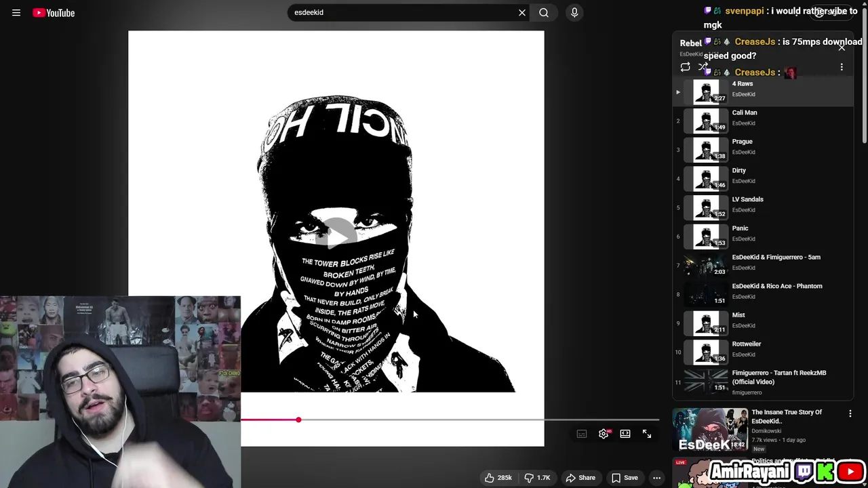Click the Share button

tap(580, 478)
